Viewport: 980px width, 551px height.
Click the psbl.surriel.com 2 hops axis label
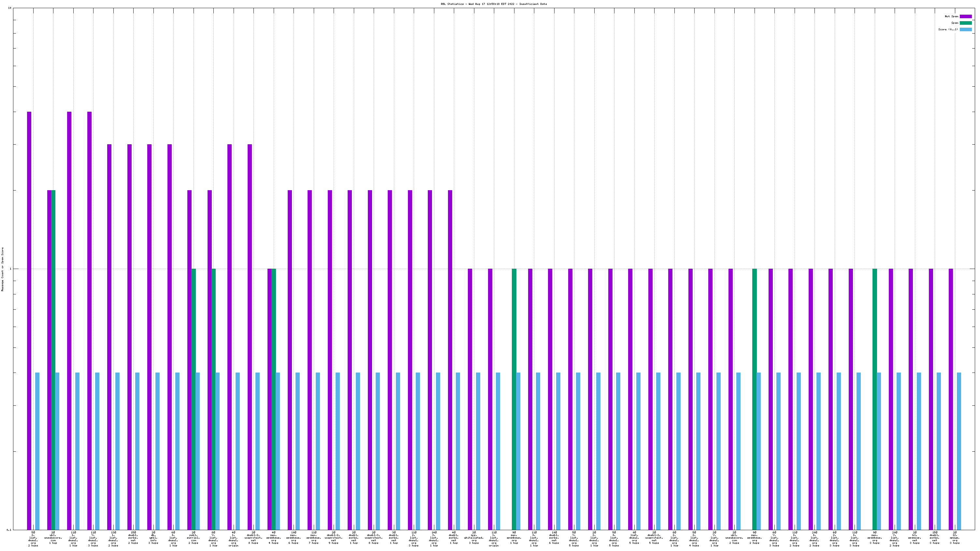[193, 537]
